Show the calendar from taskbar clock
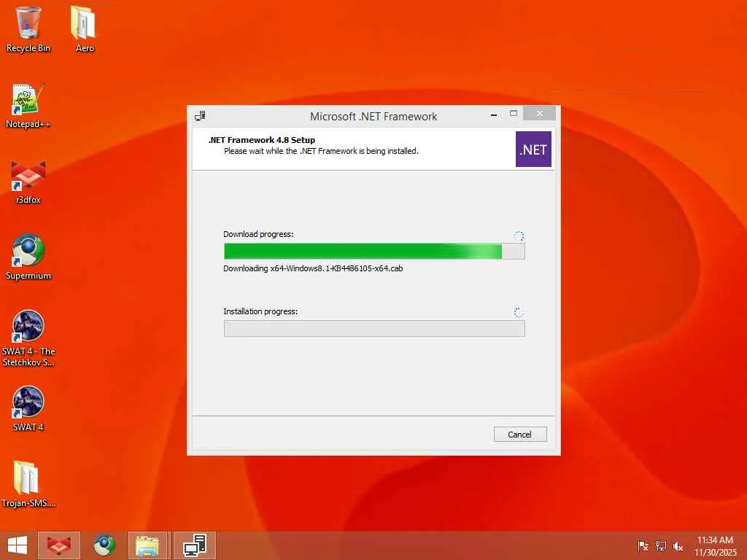Screen dimensions: 747x560 (x=716, y=546)
